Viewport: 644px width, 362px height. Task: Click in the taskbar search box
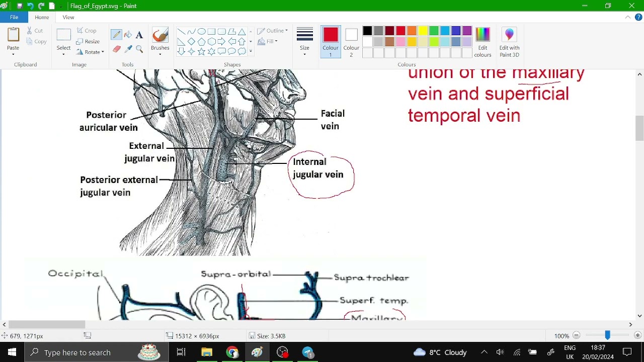coord(96,352)
